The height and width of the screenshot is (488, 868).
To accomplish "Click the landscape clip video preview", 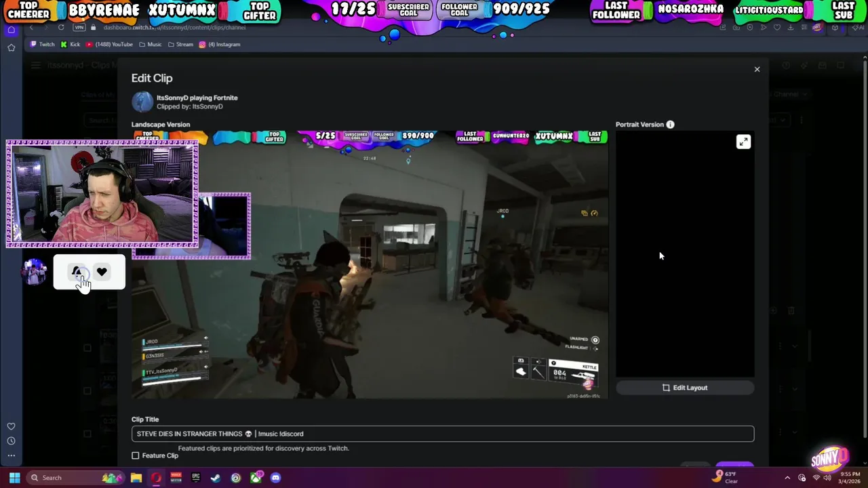I will point(370,264).
